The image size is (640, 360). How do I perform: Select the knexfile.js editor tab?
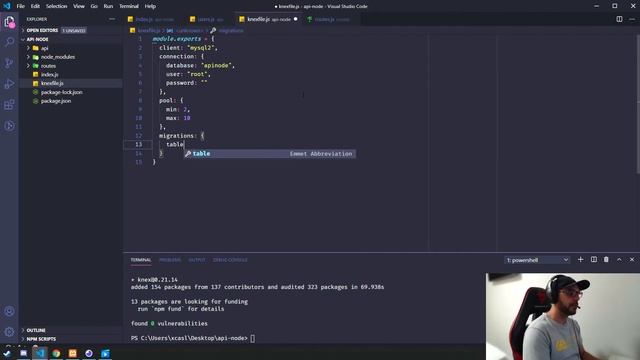pyautogui.click(x=268, y=19)
